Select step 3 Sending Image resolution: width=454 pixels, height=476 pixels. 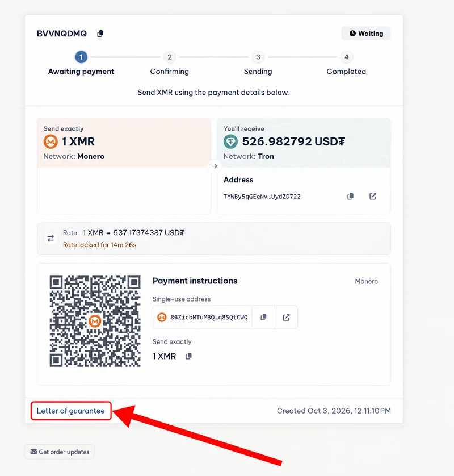coord(258,57)
